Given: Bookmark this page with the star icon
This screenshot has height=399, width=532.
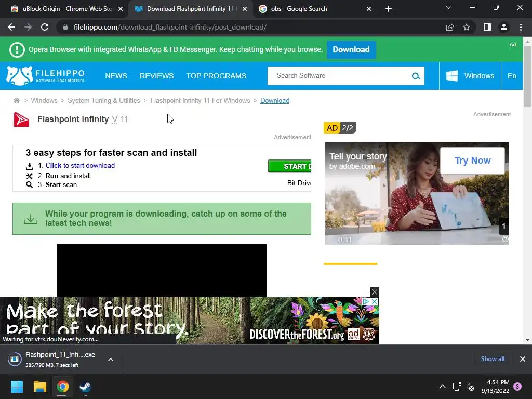Looking at the screenshot, I should (467, 27).
